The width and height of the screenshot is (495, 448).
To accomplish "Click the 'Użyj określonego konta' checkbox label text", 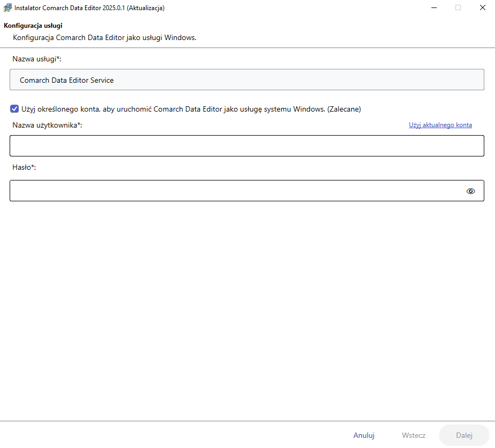I will pos(191,109).
